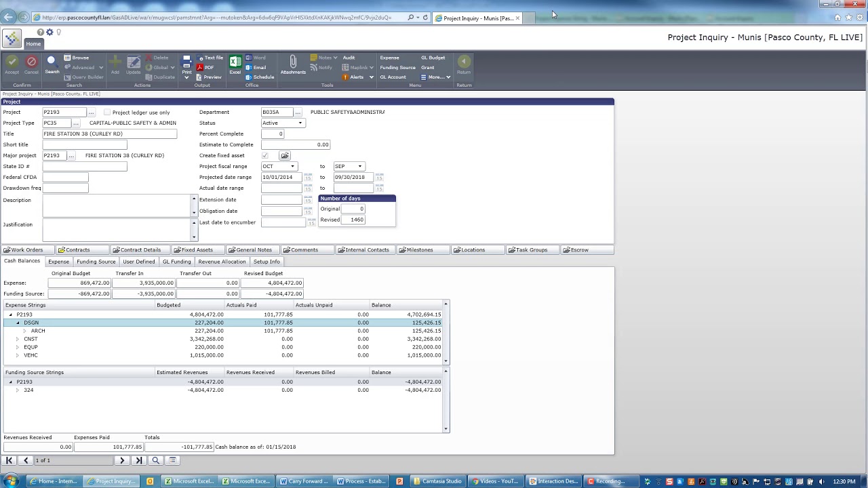Viewport: 868px width, 488px height.
Task: Open the projected start date calendar icon
Action: [308, 177]
